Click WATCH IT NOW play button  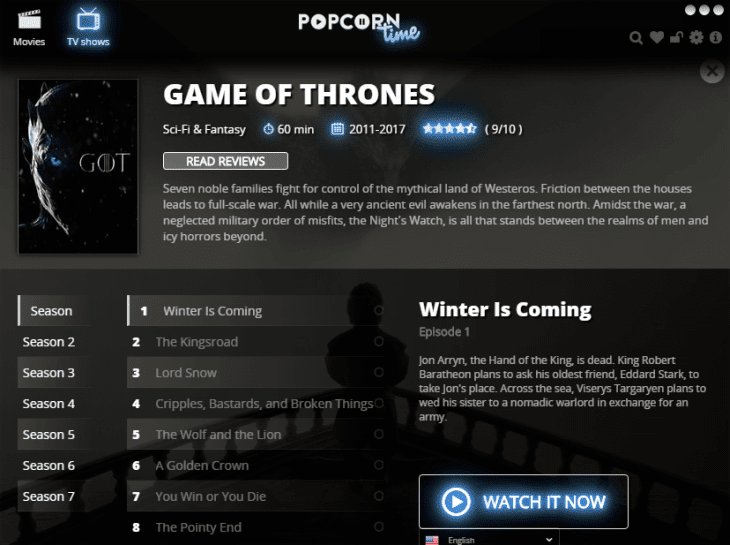click(523, 502)
